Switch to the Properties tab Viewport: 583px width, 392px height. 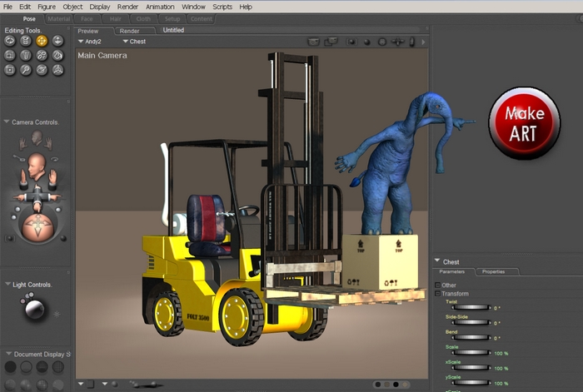[x=494, y=272]
